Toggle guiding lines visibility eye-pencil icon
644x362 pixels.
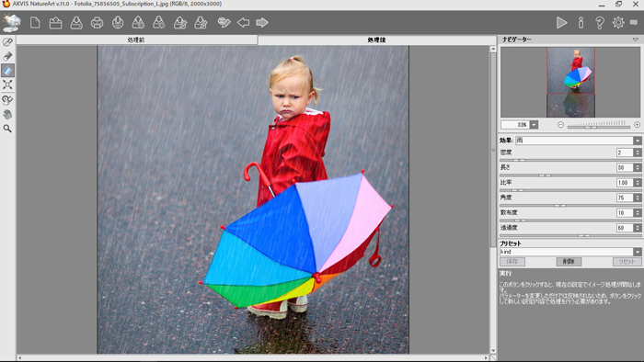click(x=224, y=23)
